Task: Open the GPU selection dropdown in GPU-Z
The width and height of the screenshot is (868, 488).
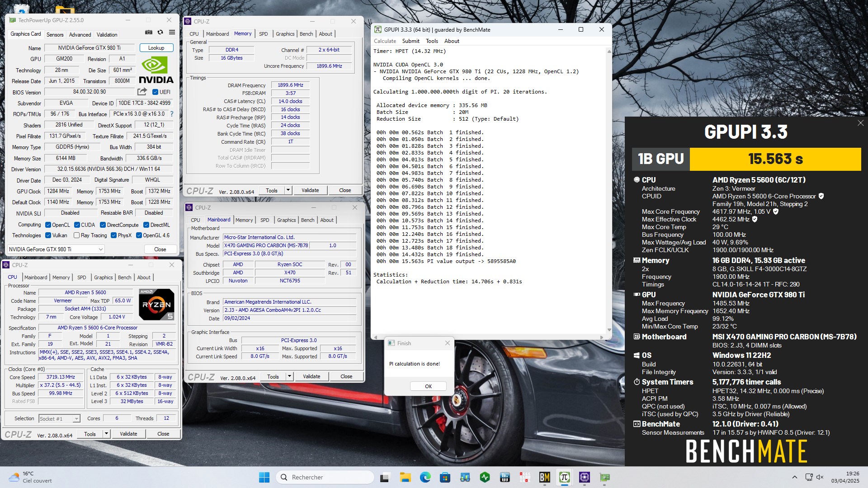Action: pos(56,249)
